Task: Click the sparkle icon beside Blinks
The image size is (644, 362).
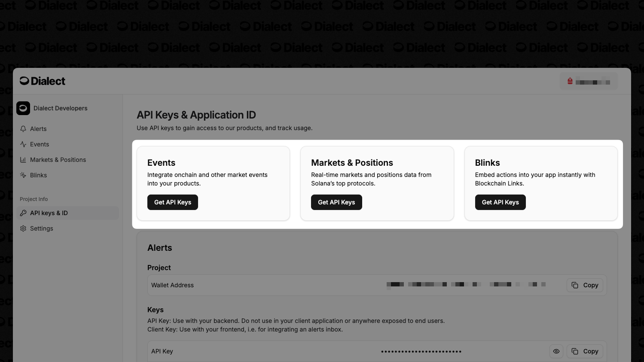Action: pos(23,175)
